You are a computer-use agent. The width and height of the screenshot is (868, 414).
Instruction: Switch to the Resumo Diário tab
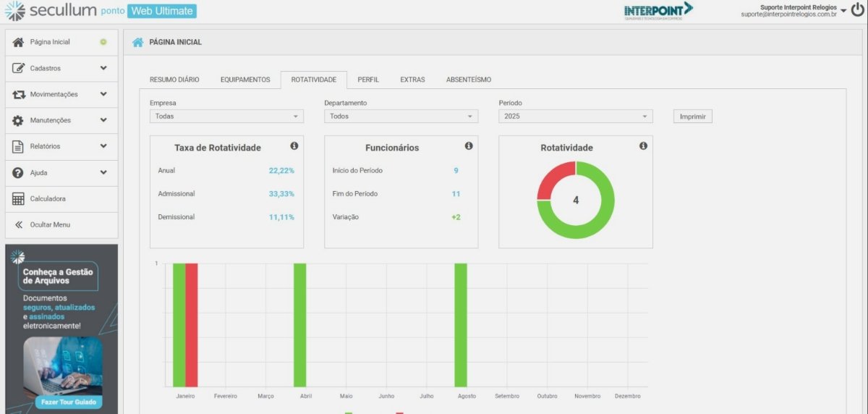174,80
